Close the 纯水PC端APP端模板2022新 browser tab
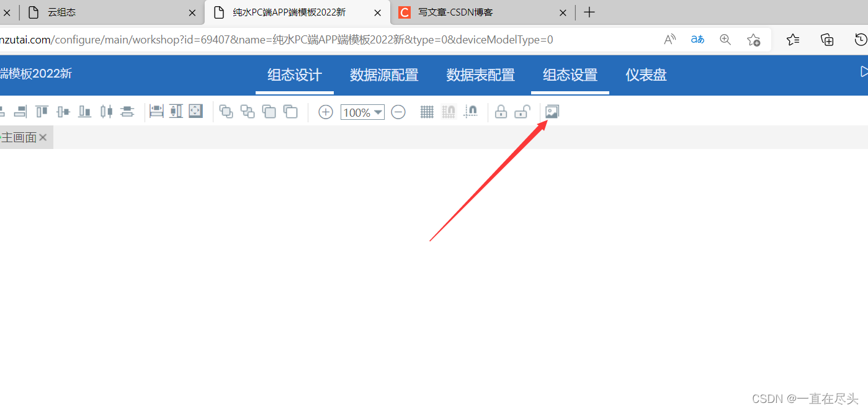The width and height of the screenshot is (868, 411). tap(377, 12)
